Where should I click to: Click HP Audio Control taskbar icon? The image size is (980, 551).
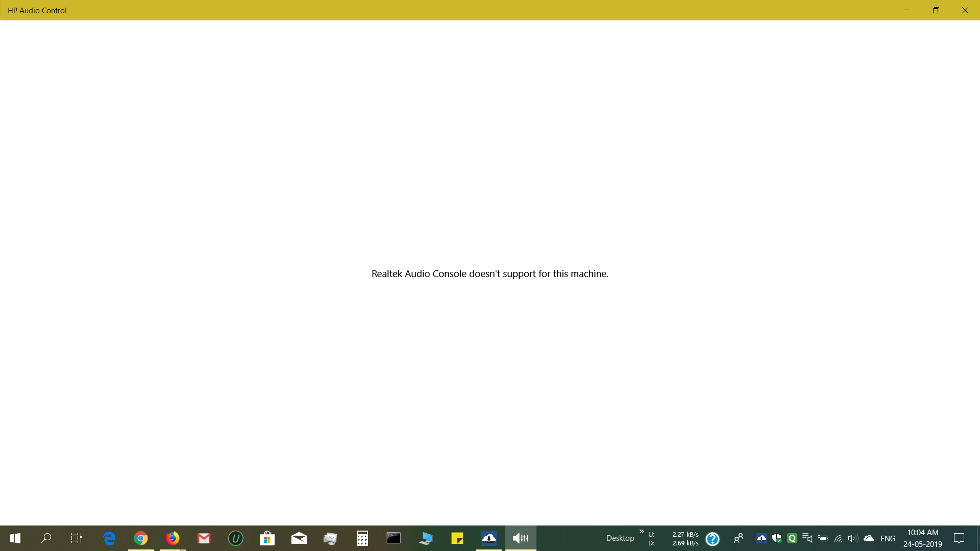pyautogui.click(x=521, y=538)
